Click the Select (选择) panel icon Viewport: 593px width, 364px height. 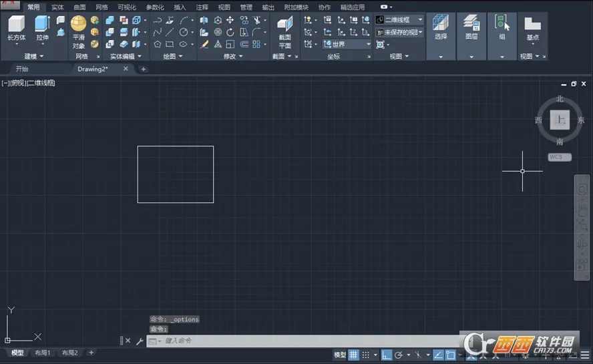coord(441,27)
